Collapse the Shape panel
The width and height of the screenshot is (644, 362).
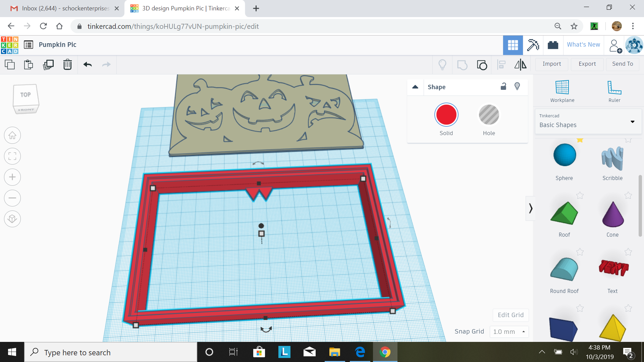[x=415, y=87]
